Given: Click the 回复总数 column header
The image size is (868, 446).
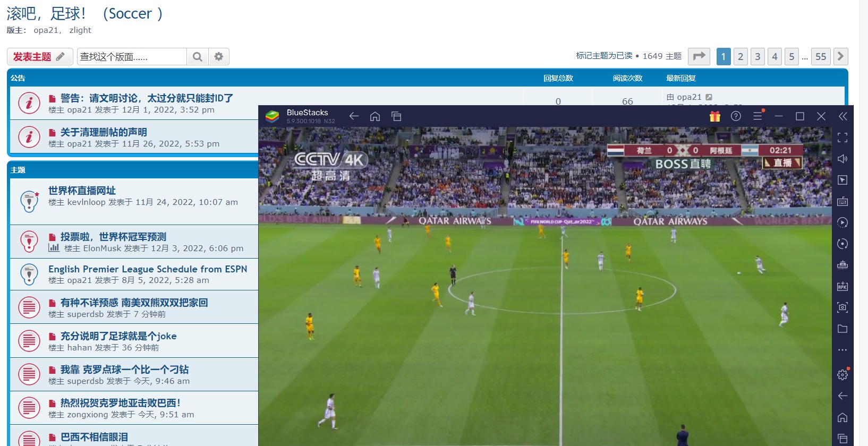Looking at the screenshot, I should coord(558,78).
